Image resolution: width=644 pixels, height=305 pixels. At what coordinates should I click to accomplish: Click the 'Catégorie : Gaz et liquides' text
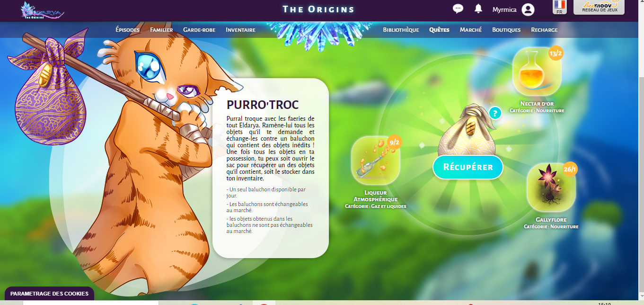coord(376,206)
